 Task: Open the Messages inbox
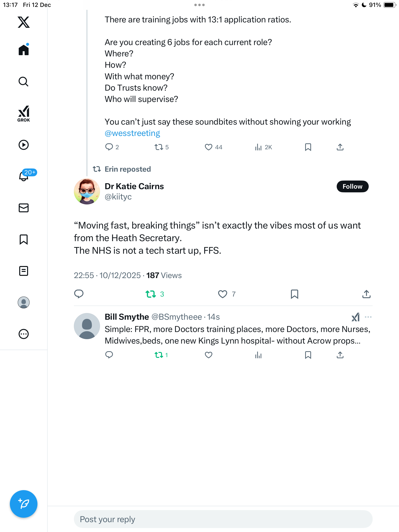point(24,208)
